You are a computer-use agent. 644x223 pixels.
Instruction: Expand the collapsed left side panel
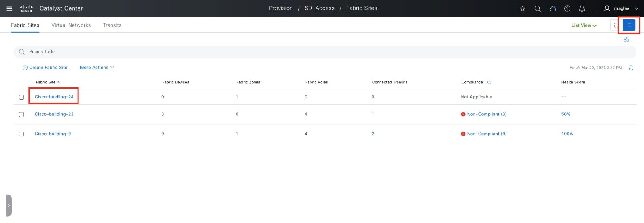(9, 206)
